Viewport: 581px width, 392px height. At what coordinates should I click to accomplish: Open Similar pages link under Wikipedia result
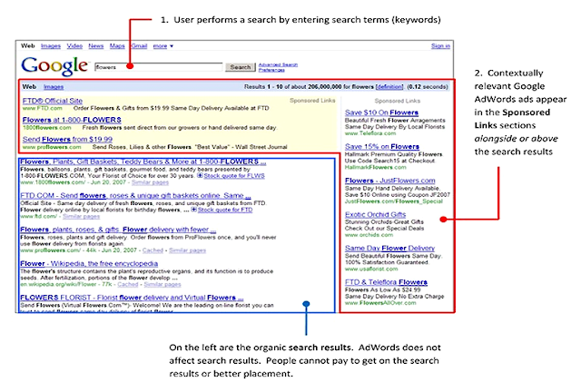click(162, 285)
